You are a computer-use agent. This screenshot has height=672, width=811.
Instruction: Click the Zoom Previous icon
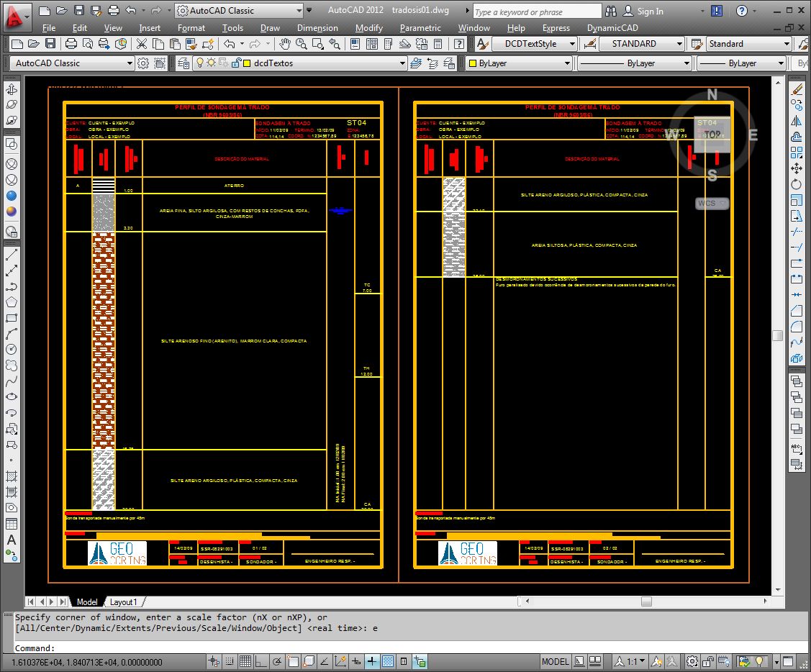point(335,44)
